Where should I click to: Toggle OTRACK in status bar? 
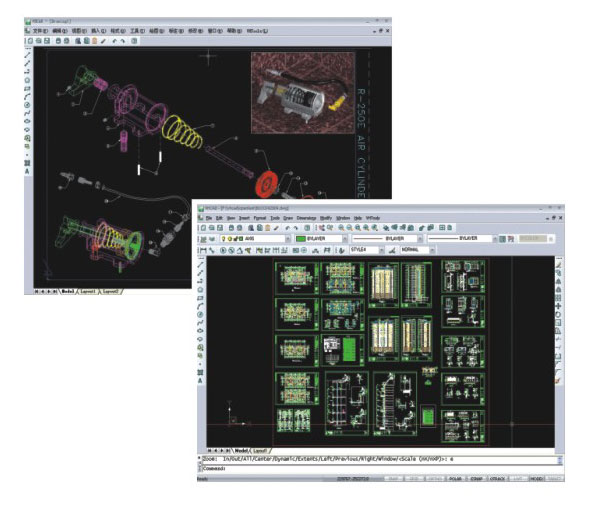(497, 479)
